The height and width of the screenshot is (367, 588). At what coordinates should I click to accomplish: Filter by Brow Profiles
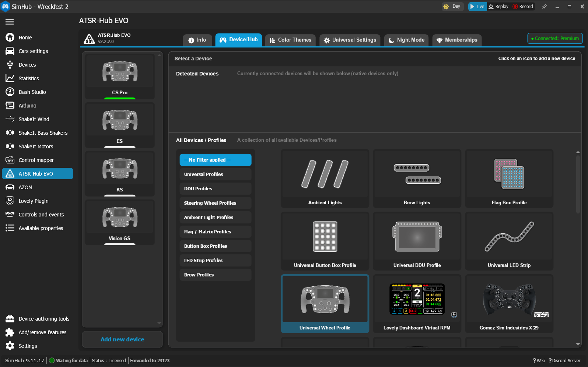pos(216,275)
